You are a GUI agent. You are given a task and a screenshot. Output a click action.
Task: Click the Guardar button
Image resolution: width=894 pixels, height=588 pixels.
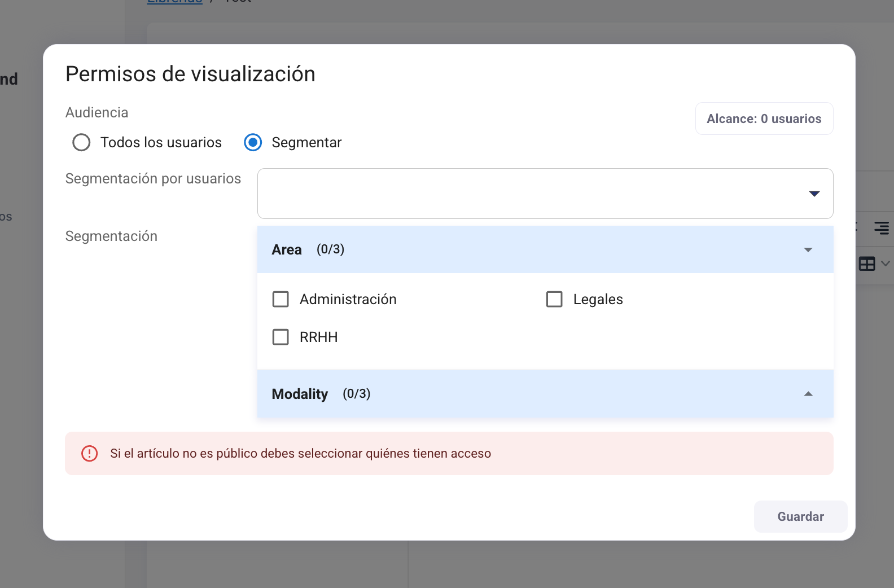(800, 516)
